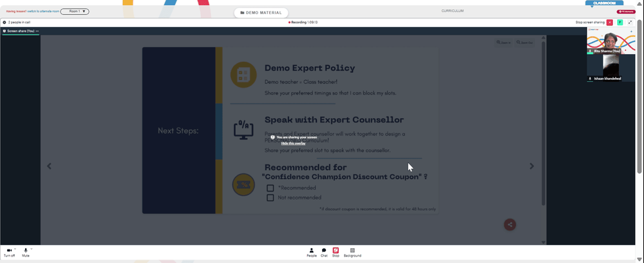Stop screen share from bottom toolbar
The image size is (644, 263).
(336, 252)
